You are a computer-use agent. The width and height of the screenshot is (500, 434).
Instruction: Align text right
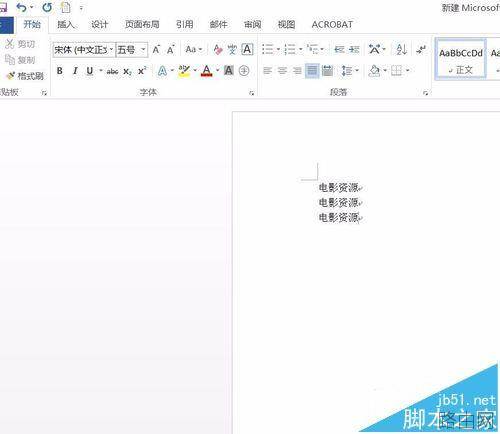(297, 71)
